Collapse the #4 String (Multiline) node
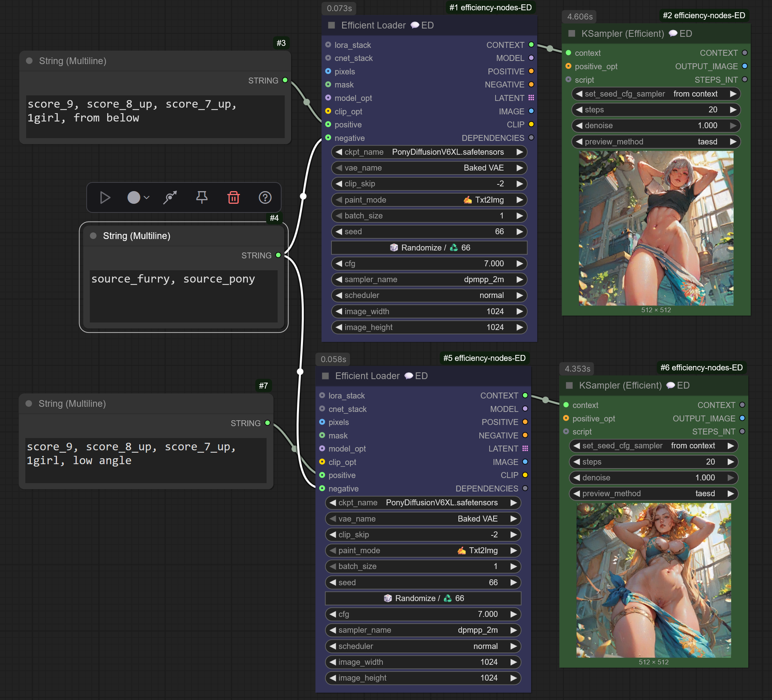772x700 pixels. pyautogui.click(x=93, y=236)
